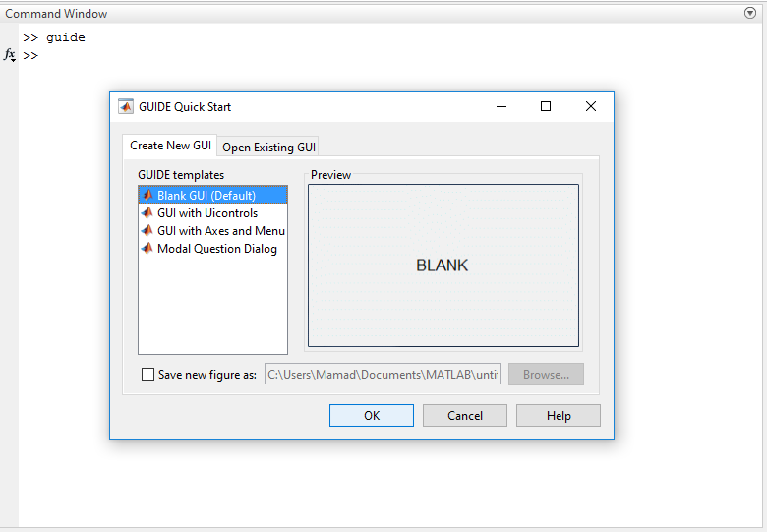This screenshot has height=532, width=767.
Task: Click the Browse... button
Action: pos(546,374)
